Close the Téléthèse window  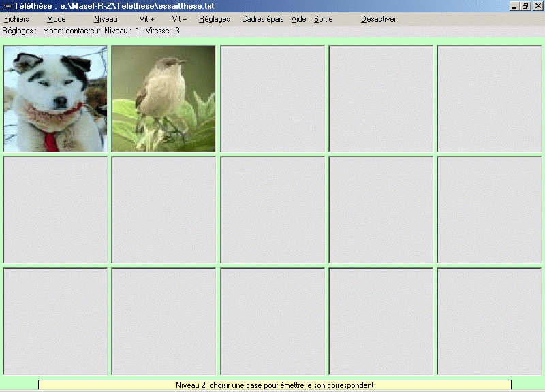point(537,6)
